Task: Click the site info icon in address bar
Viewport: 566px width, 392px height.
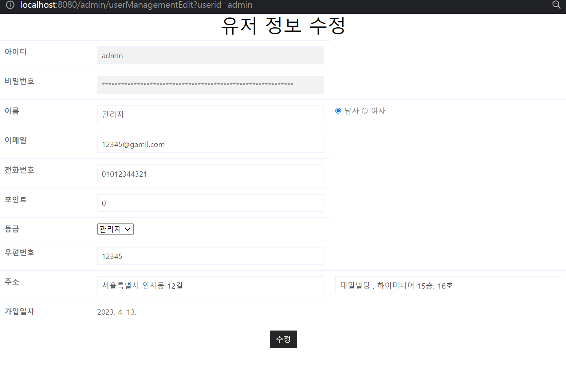Action: pyautogui.click(x=10, y=5)
